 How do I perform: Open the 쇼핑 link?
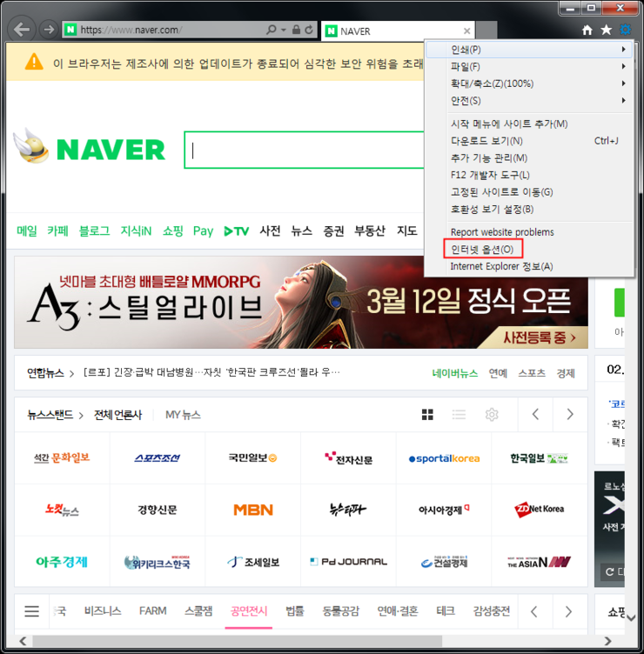173,231
